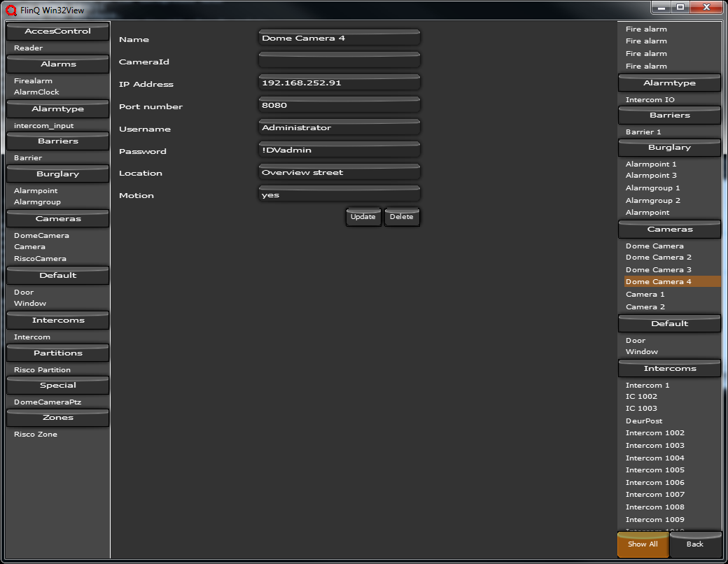Select Firealarm type in left panel
728x564 pixels.
33,80
